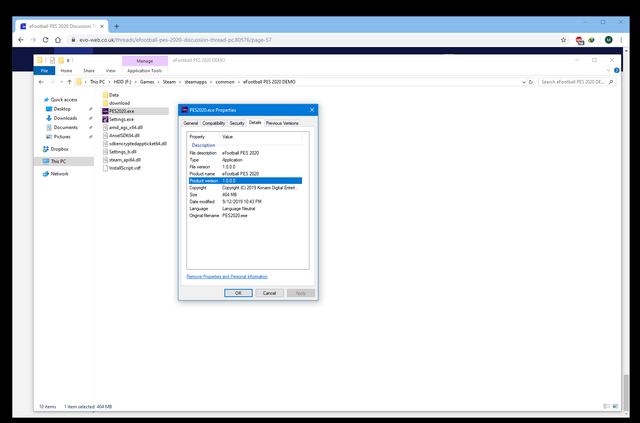Go to Downloads in Quick access
Image resolution: width=640 pixels, height=423 pixels.
[x=66, y=118]
